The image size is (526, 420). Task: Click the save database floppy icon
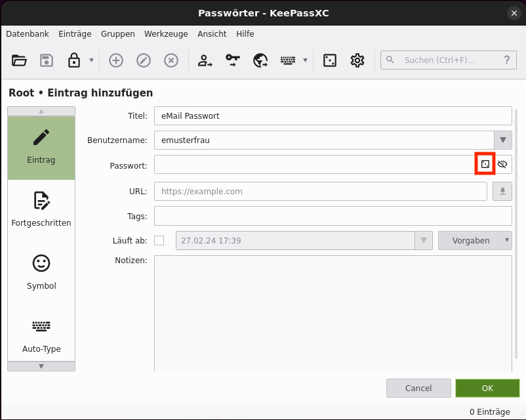coord(47,60)
